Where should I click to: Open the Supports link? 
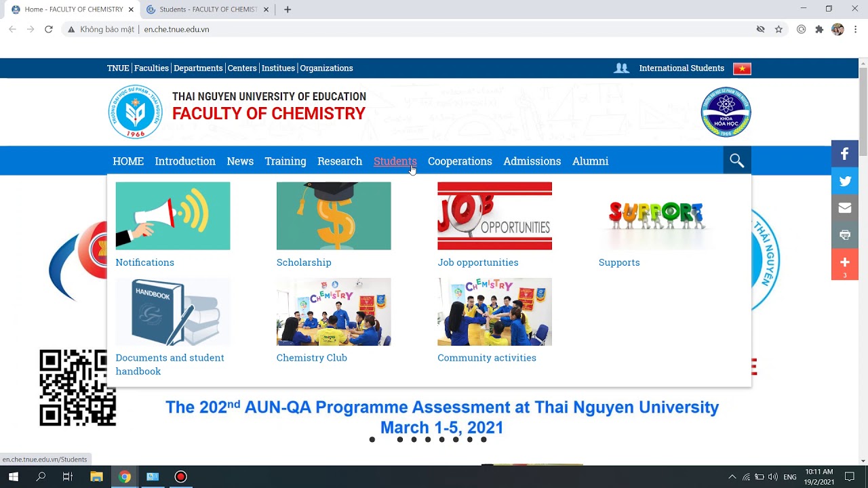click(x=619, y=262)
